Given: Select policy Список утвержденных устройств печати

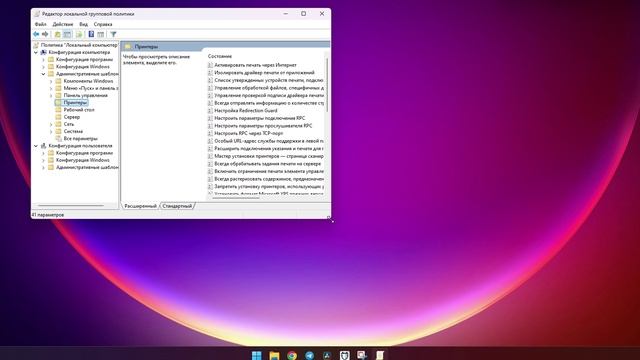Looking at the screenshot, I should click(x=269, y=80).
